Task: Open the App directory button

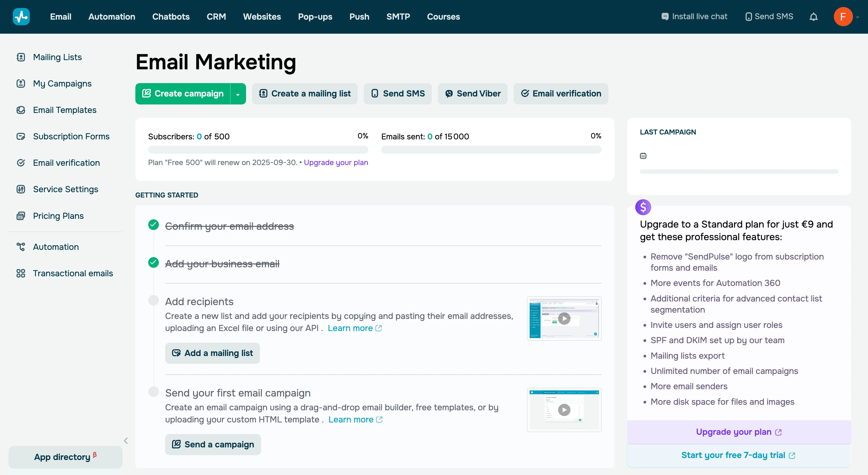Action: pyautogui.click(x=65, y=457)
